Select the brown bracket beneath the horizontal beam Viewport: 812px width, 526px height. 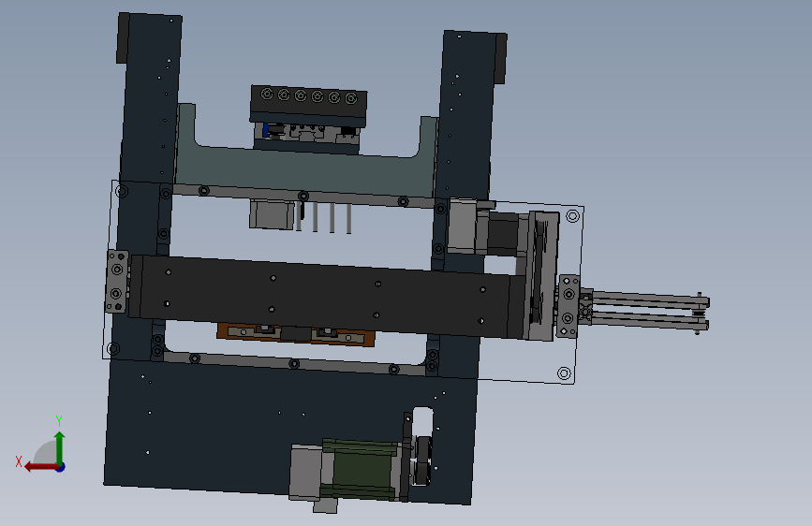pos(296,334)
